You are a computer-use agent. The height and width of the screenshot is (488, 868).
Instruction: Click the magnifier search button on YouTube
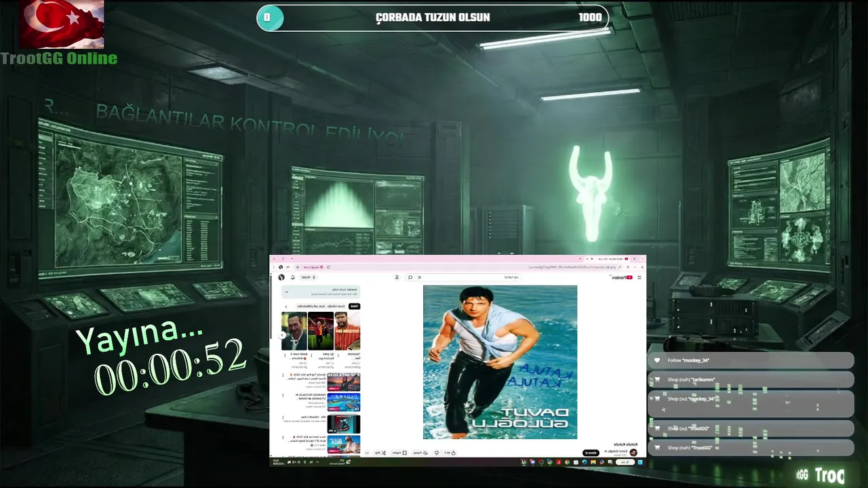click(x=410, y=277)
